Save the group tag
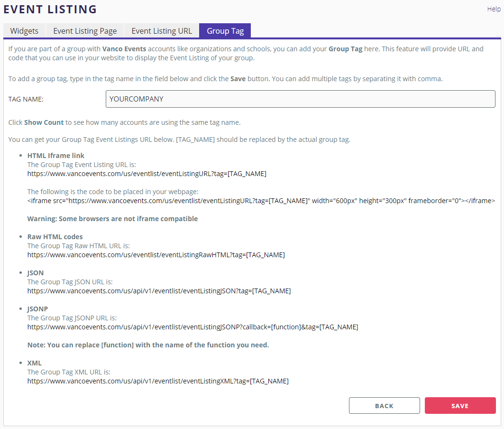 coord(460,405)
